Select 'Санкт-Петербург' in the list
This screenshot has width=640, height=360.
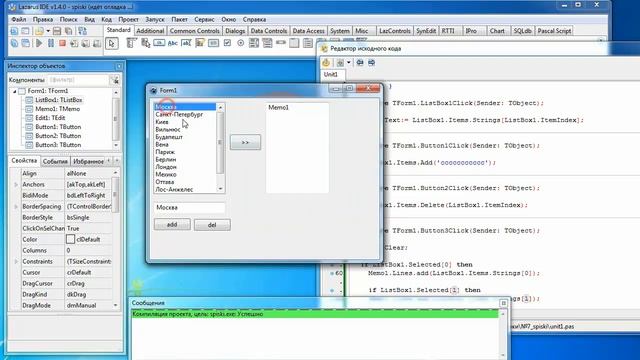[x=179, y=115]
